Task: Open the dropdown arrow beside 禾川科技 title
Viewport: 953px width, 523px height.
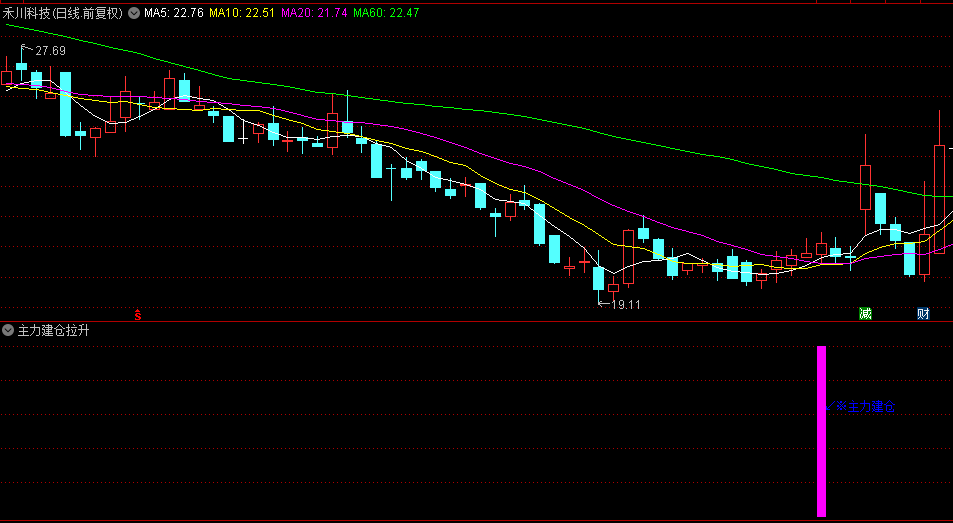Action: coord(134,13)
